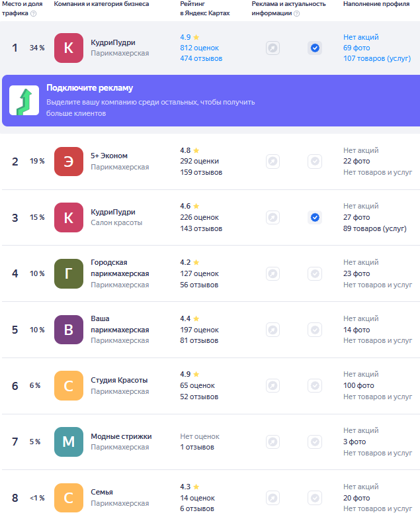Image resolution: width=420 pixels, height=523 pixels.
Task: Open the '107 товаров (услуг)' link
Action: coord(374,58)
